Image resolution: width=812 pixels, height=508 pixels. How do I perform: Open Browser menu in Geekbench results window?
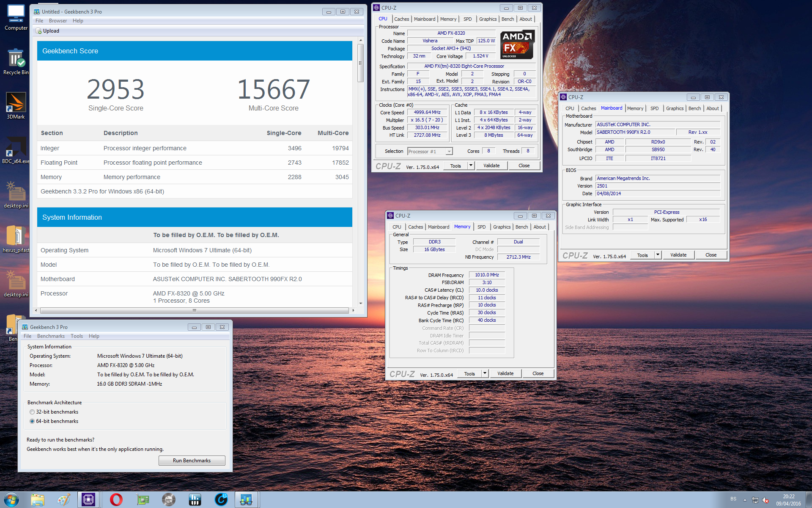coord(58,21)
